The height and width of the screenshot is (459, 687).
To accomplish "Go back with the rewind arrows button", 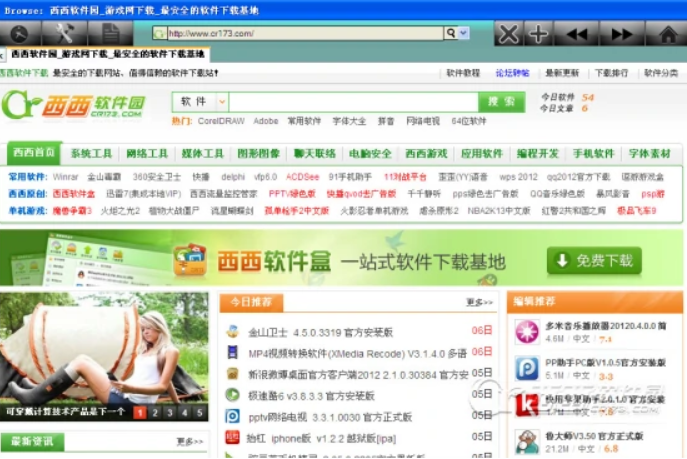I will point(576,34).
